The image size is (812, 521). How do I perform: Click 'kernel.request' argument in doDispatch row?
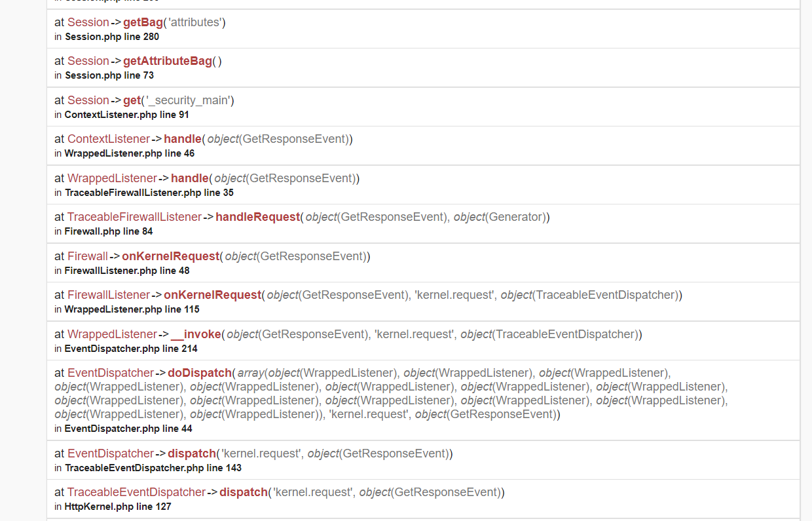point(370,414)
